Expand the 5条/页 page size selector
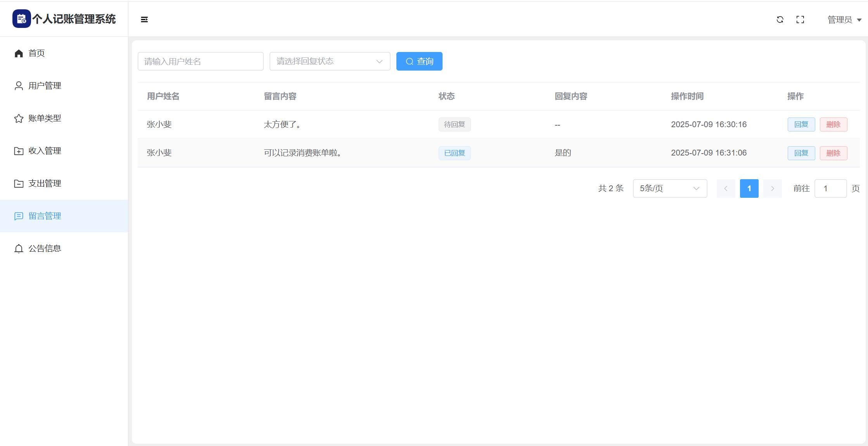Viewport: 868px width, 446px height. (670, 188)
